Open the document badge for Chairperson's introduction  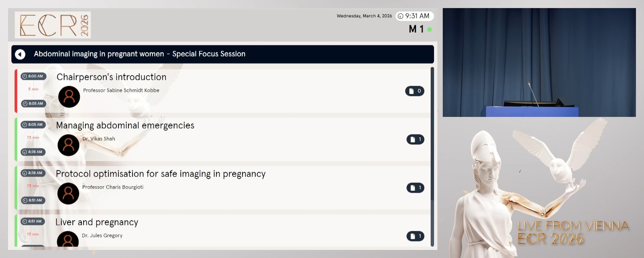point(415,91)
